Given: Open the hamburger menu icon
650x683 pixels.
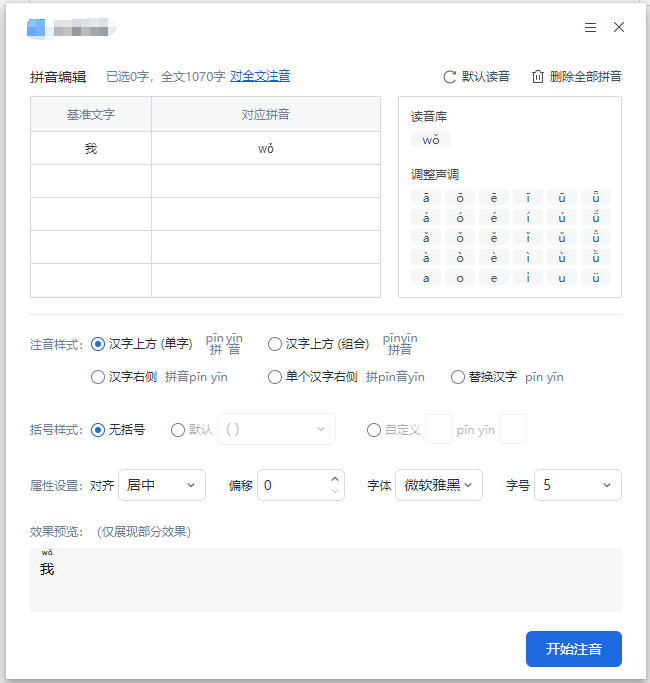Looking at the screenshot, I should point(590,27).
